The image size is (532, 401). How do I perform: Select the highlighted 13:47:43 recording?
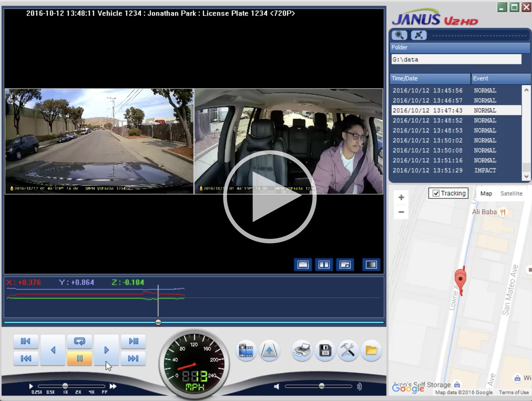click(456, 110)
